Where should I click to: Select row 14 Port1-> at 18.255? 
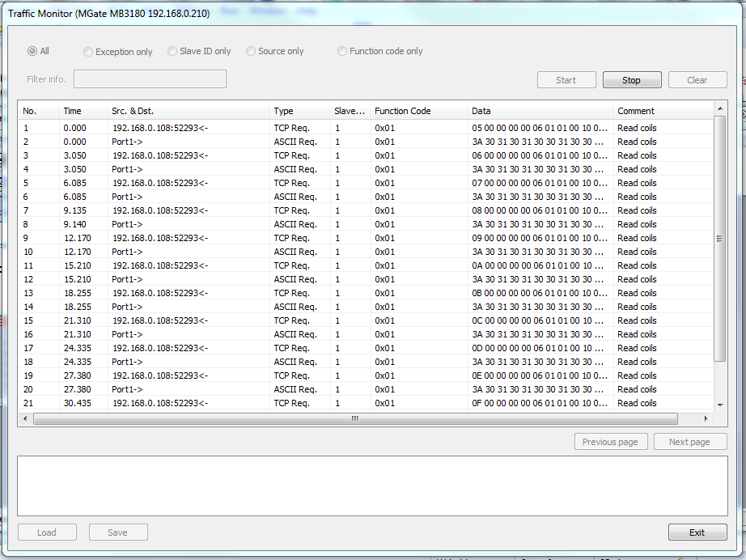366,308
